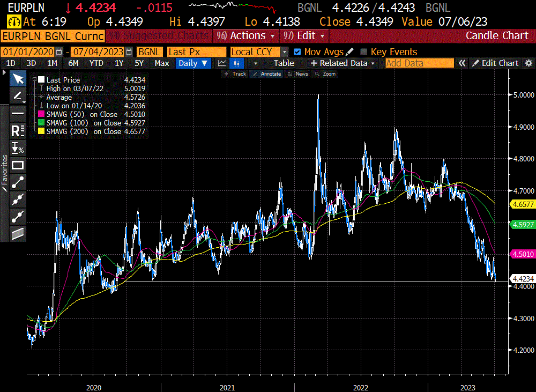
Task: Select the line tool with two midpoints
Action: pos(18,199)
